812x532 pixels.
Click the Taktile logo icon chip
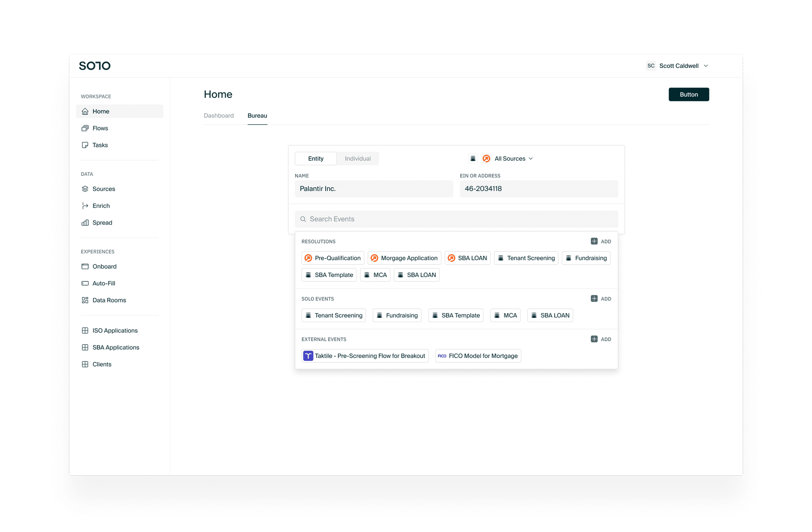click(x=308, y=356)
